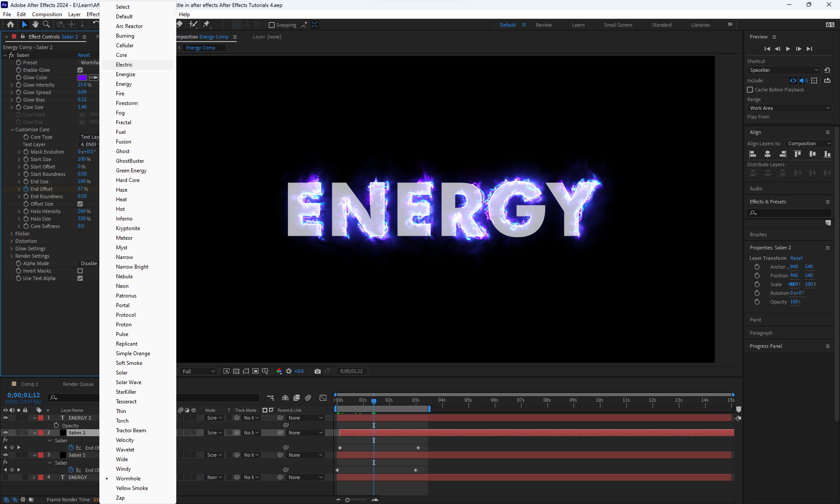
Task: Toggle Cache Before Playback checkbox
Action: [x=750, y=90]
